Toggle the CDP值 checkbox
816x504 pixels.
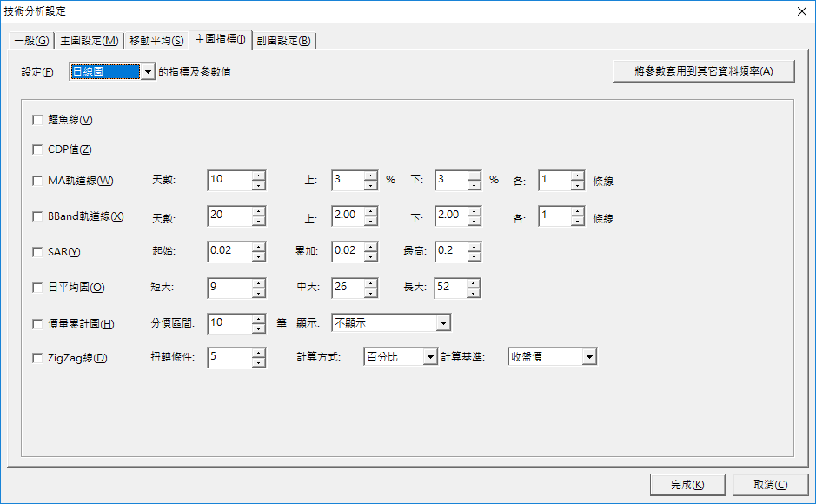(x=37, y=149)
